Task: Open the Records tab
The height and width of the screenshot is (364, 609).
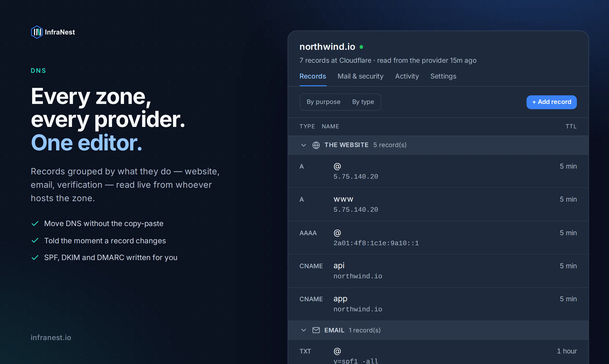Action: 313,76
